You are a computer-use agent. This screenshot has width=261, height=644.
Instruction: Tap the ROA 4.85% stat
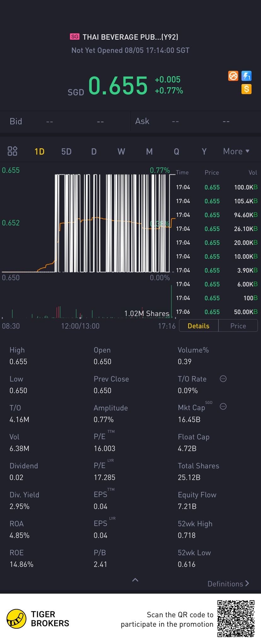click(x=19, y=530)
